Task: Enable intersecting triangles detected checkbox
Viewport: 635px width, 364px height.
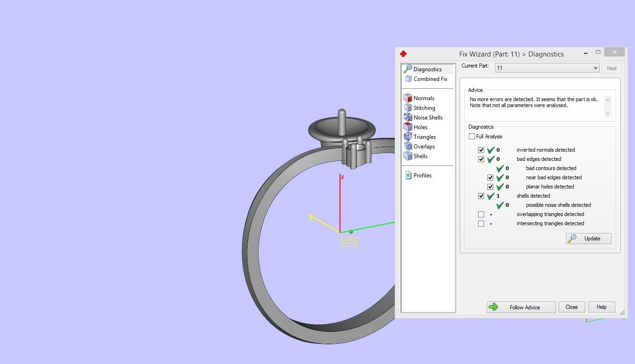Action: click(481, 223)
